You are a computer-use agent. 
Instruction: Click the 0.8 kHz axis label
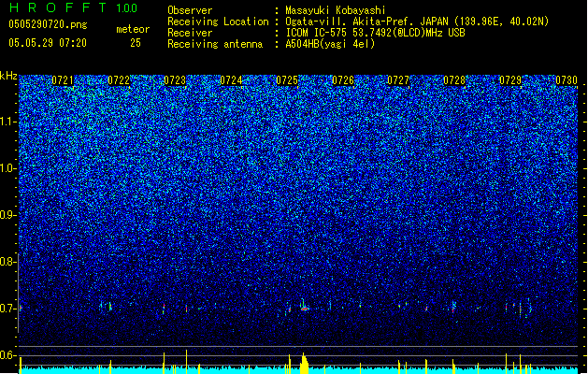pos(8,262)
